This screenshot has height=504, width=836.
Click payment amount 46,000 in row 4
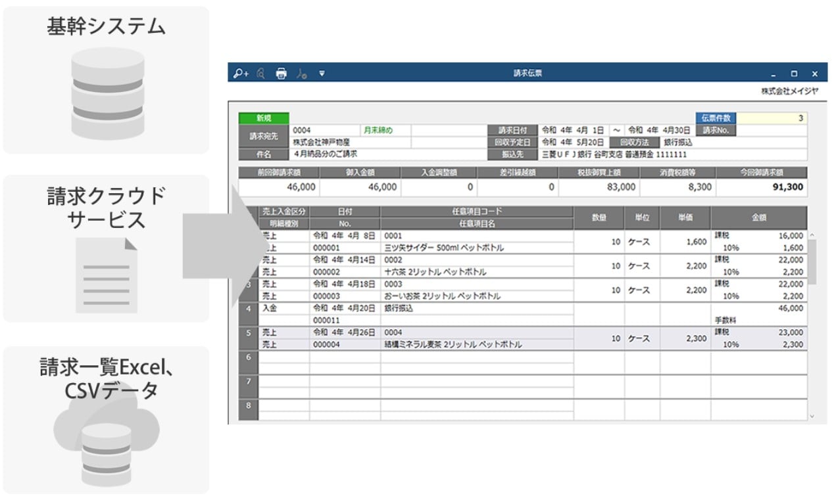point(790,308)
